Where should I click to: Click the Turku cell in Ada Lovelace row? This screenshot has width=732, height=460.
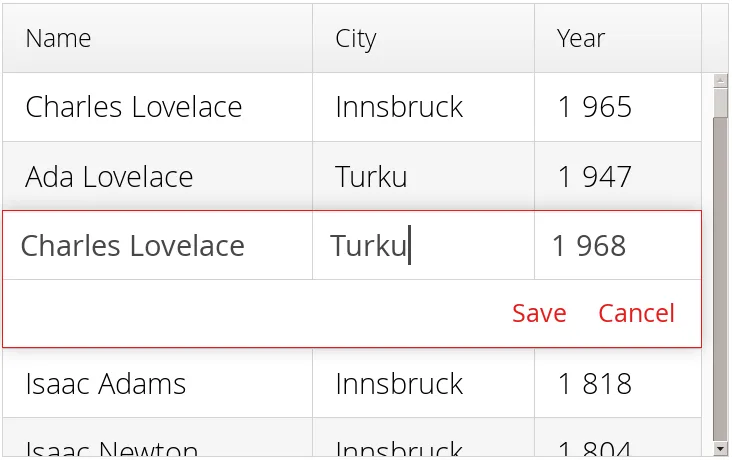click(423, 177)
